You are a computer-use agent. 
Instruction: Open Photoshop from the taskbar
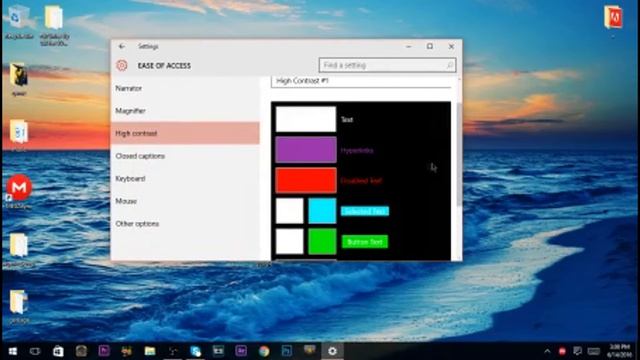click(287, 351)
